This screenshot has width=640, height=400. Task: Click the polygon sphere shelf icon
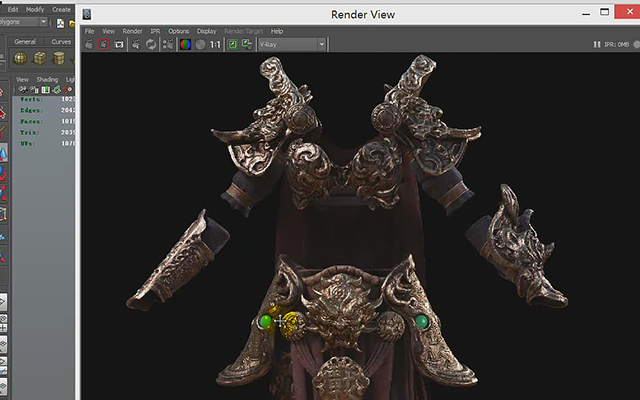[x=20, y=58]
